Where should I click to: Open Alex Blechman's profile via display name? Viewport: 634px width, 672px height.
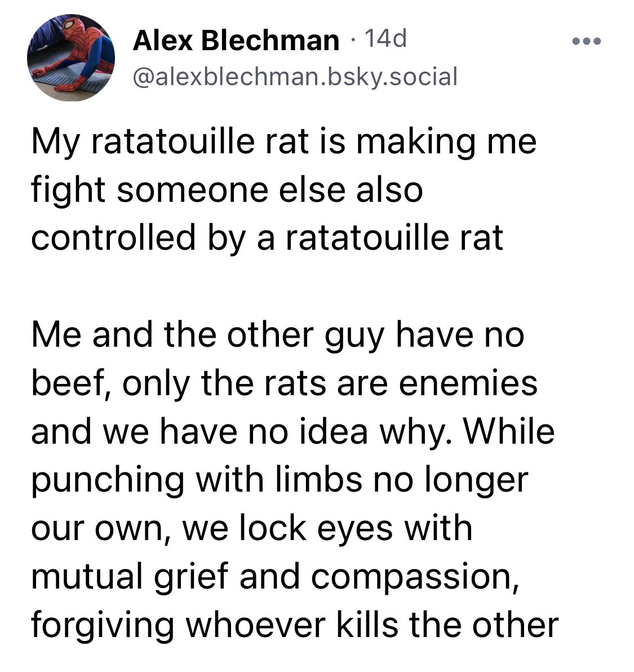(x=236, y=41)
